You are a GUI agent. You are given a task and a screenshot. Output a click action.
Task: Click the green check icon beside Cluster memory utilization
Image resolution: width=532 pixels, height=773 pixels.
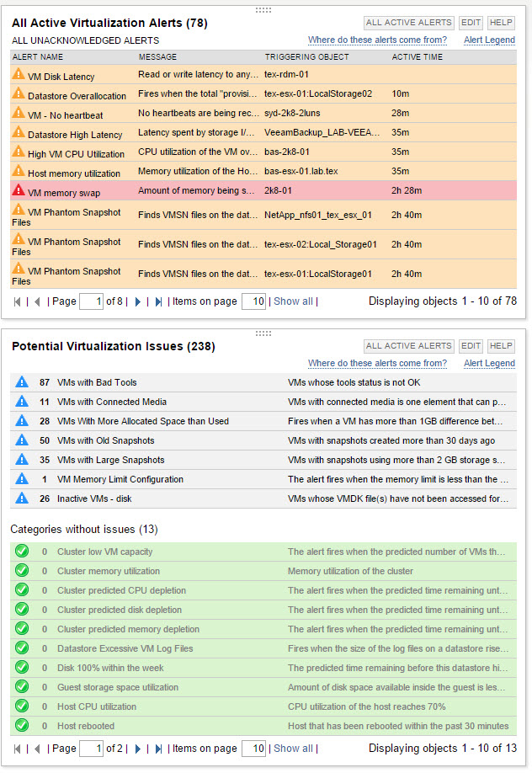[x=22, y=570]
